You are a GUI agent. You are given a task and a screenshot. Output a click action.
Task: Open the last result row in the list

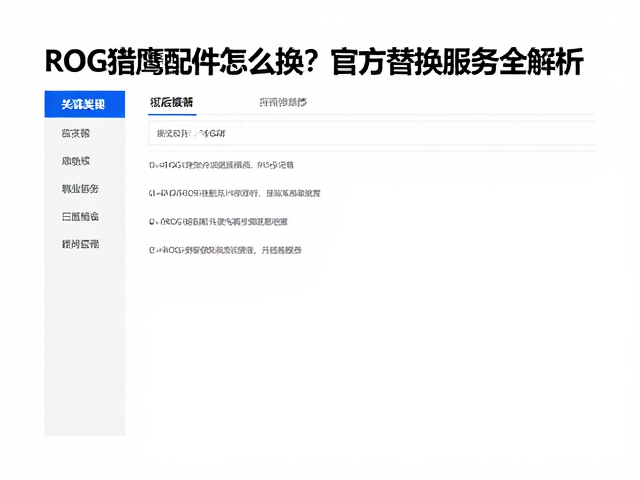pyautogui.click(x=225, y=250)
